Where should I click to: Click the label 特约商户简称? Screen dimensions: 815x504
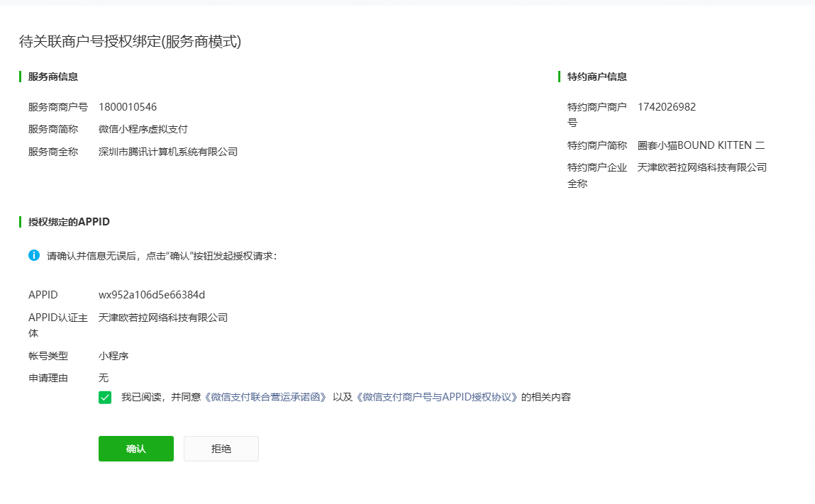(597, 145)
